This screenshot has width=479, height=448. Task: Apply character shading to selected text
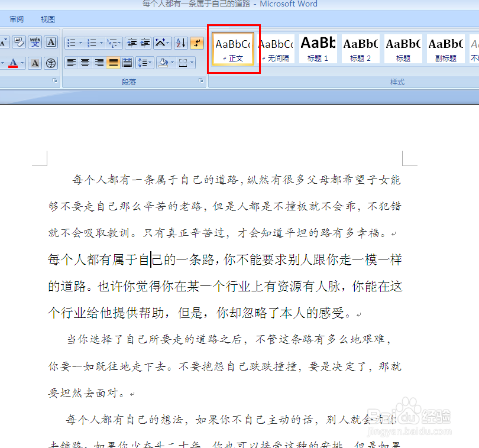(x=34, y=63)
